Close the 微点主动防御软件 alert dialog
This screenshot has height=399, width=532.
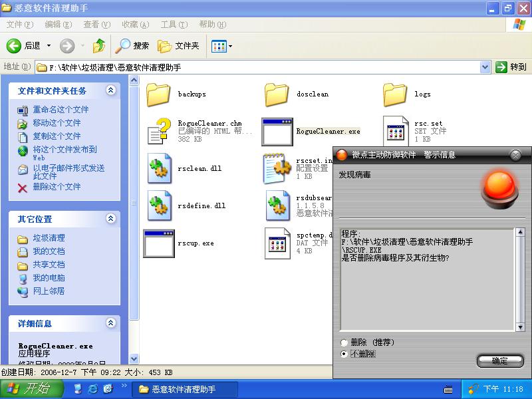(x=515, y=156)
